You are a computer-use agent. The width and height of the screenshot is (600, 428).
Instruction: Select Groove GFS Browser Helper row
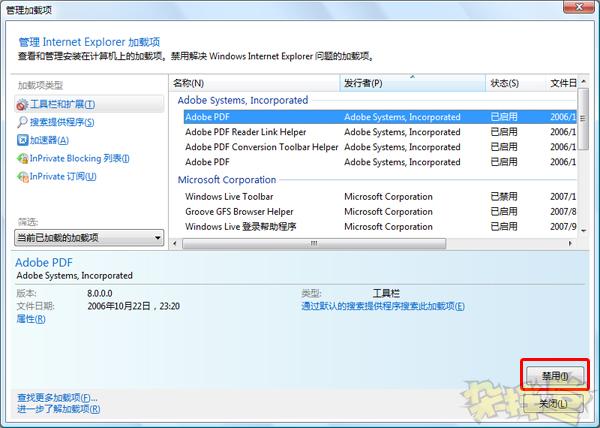coord(380,212)
